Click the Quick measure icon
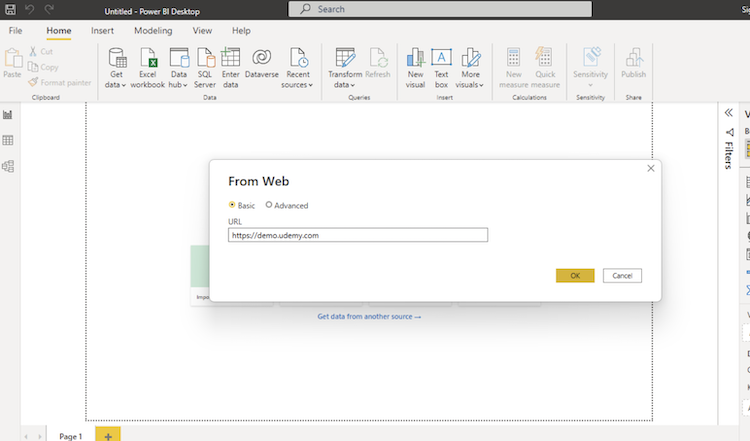The width and height of the screenshot is (750, 441). click(x=545, y=68)
